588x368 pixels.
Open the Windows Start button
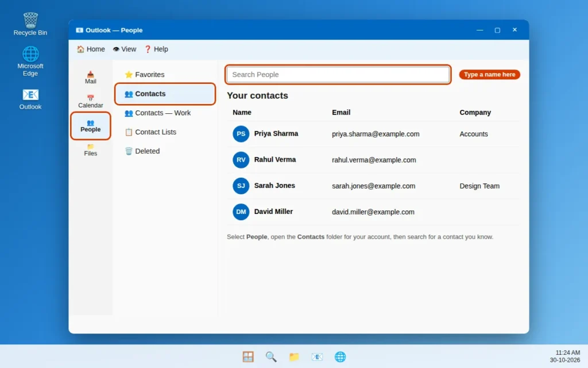click(248, 356)
